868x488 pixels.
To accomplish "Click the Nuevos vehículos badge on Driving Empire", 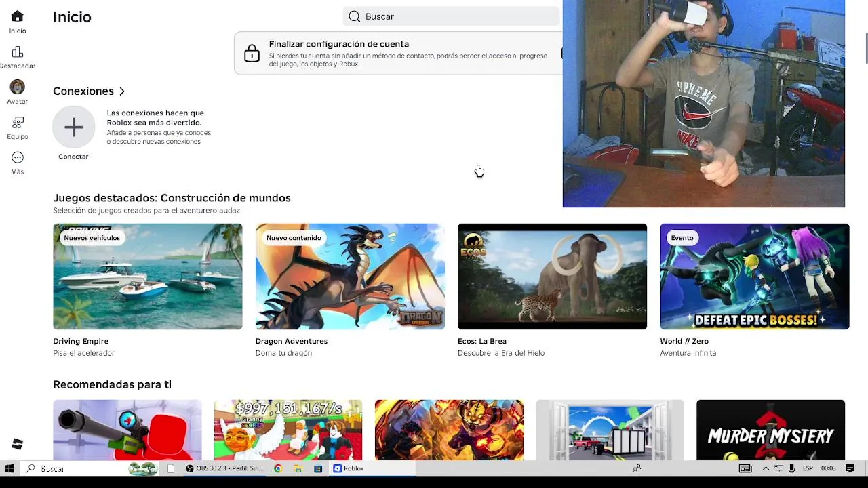I will pyautogui.click(x=92, y=238).
